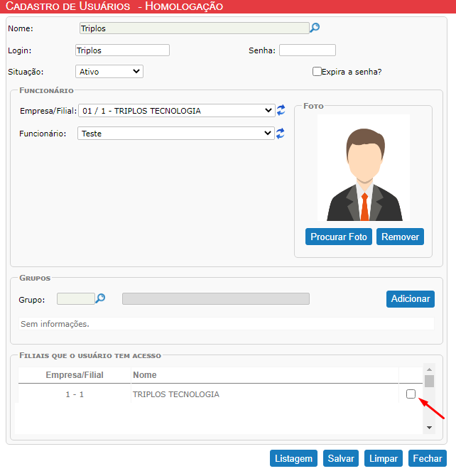Clear the form with Limpar
Screen dimensions: 456x476
[x=384, y=458]
